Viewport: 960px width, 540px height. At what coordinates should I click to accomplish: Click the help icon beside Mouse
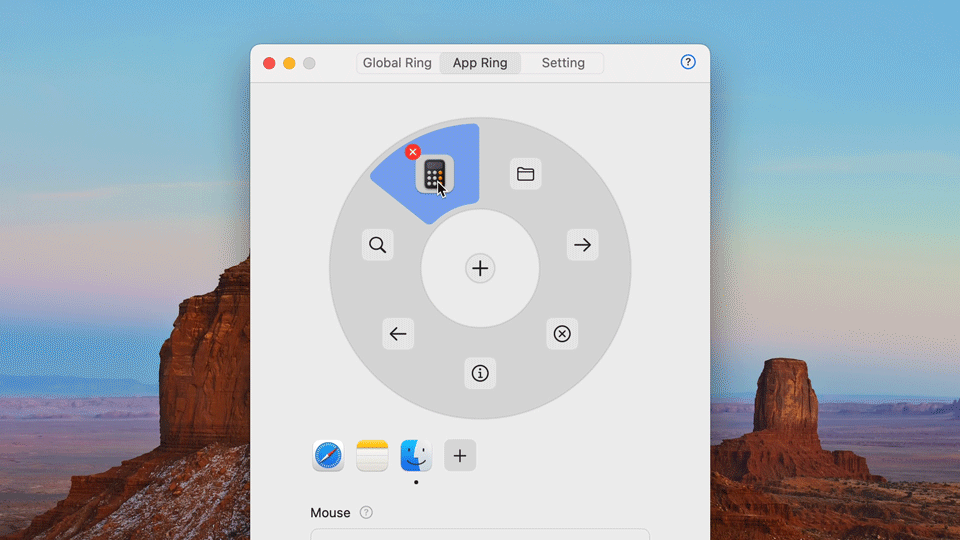pyautogui.click(x=366, y=513)
